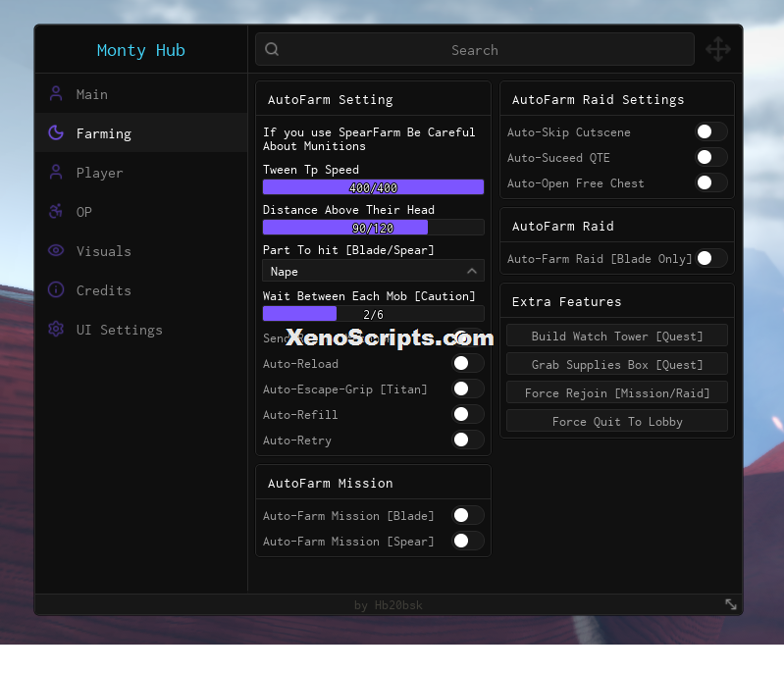Click the AutoFarm Mission header

click(x=331, y=483)
